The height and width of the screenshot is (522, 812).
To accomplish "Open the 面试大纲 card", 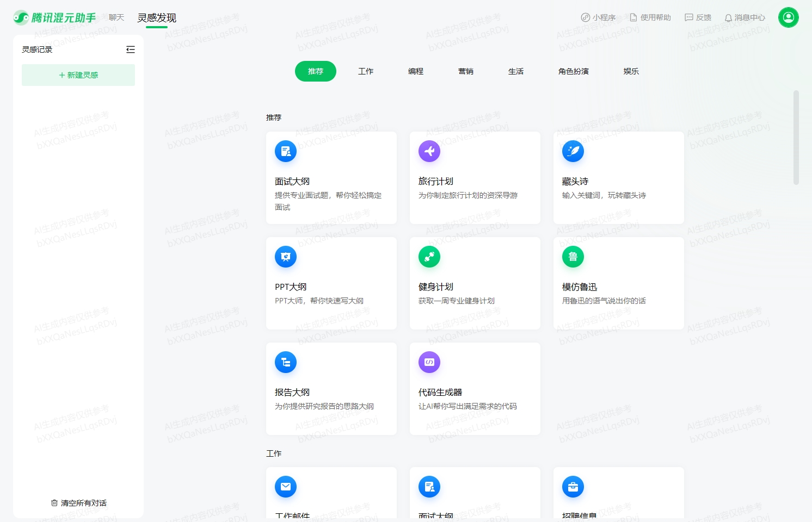I will (331, 178).
